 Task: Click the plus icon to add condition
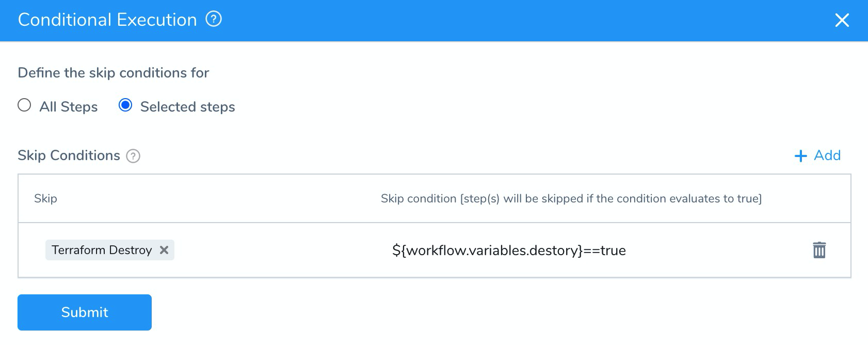(800, 156)
